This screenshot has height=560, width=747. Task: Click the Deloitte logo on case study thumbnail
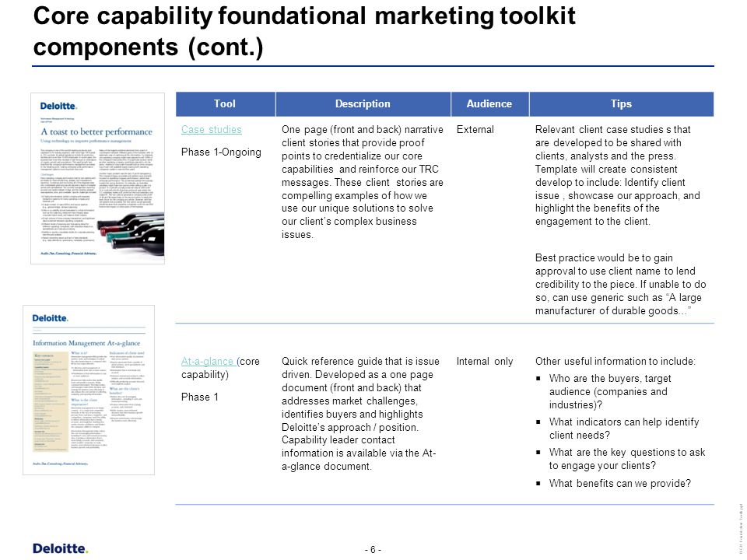[x=58, y=106]
